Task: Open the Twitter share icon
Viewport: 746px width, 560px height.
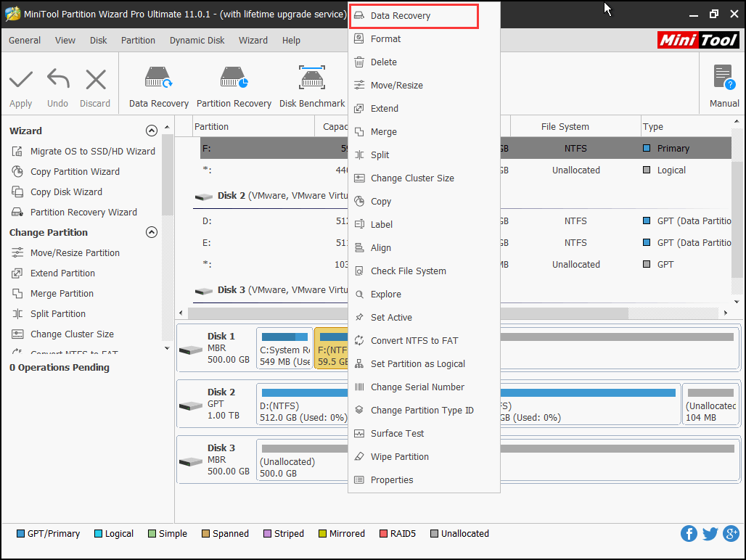Action: pos(710,533)
